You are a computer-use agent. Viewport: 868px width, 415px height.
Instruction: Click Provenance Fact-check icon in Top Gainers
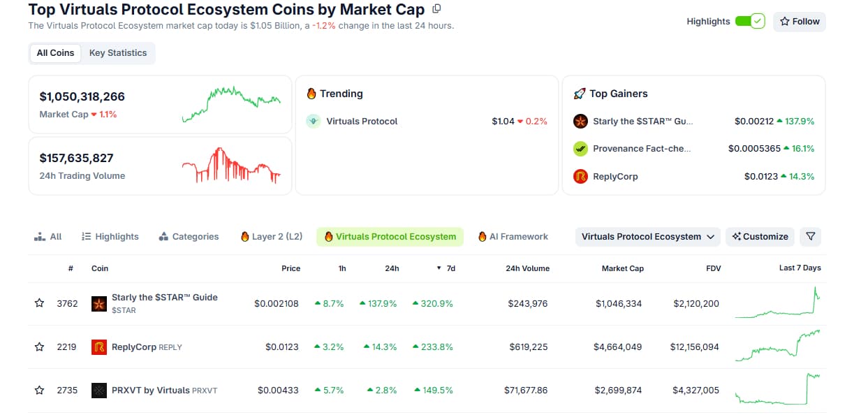click(580, 149)
